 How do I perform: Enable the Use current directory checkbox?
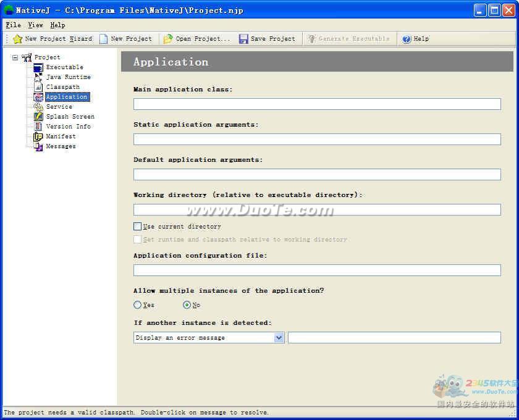coord(137,227)
